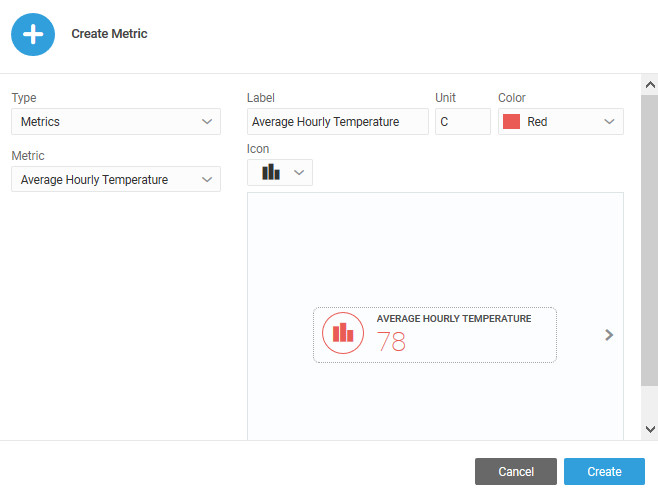Click the preview value 78
The height and width of the screenshot is (497, 658).
391,341
